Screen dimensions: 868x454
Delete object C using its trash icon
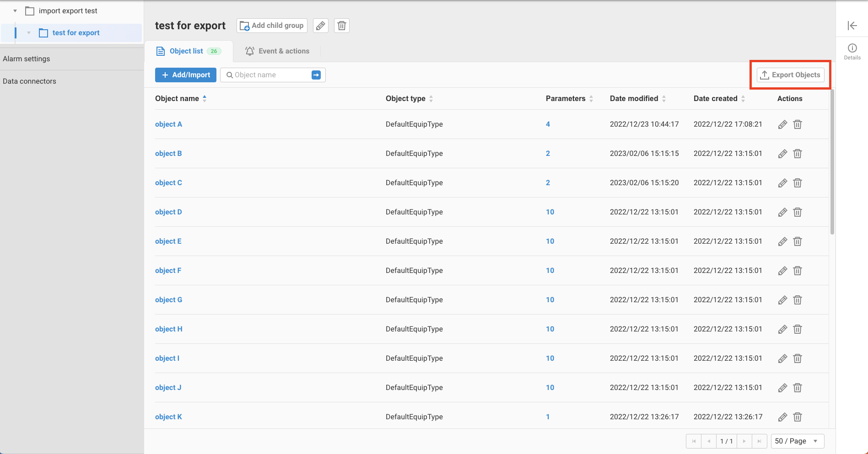coord(798,183)
